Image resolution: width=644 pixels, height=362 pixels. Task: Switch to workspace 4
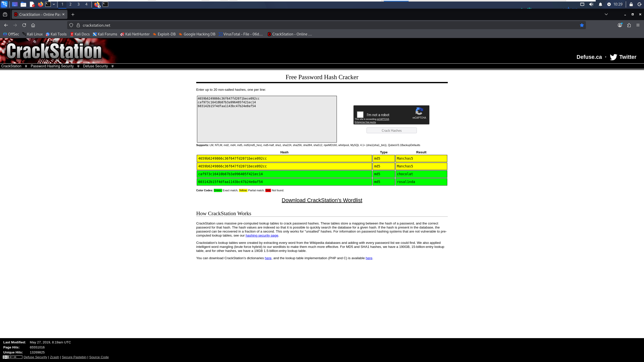tap(87, 4)
